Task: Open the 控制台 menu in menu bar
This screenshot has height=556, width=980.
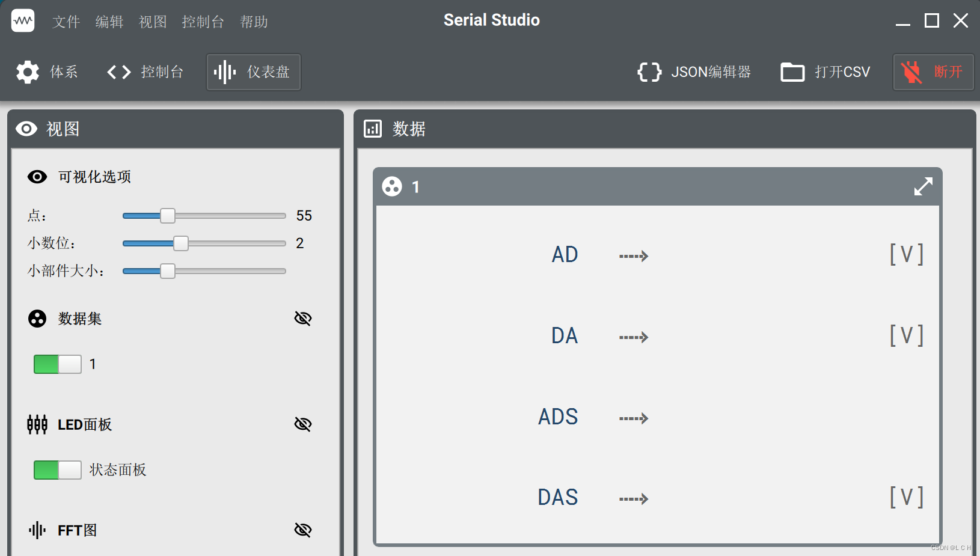Action: click(203, 22)
